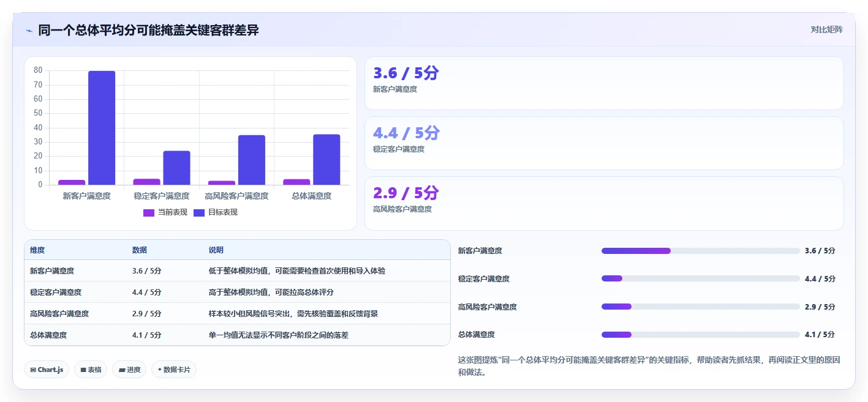Click the 4.1 / 5分 value beside progress bar

coord(820,335)
